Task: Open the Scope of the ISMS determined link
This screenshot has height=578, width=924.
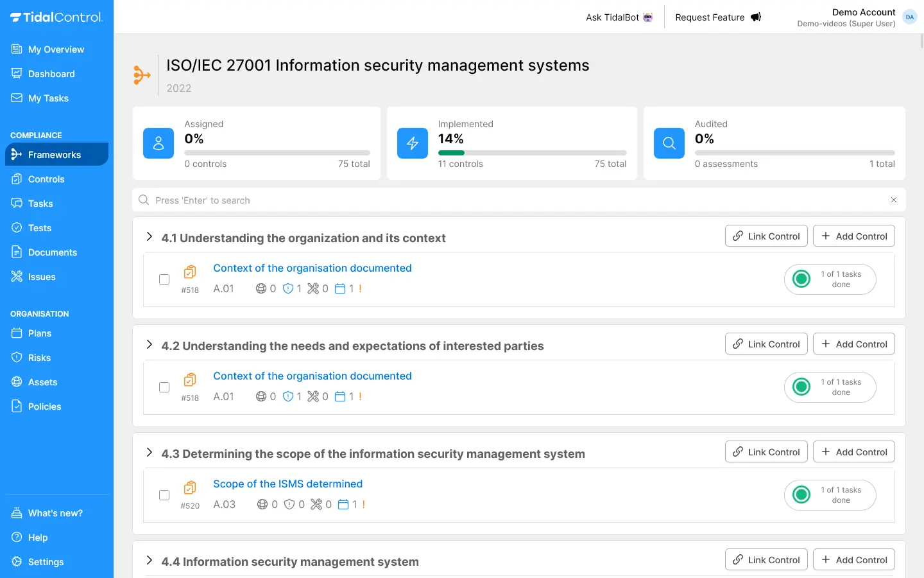Action: point(287,484)
